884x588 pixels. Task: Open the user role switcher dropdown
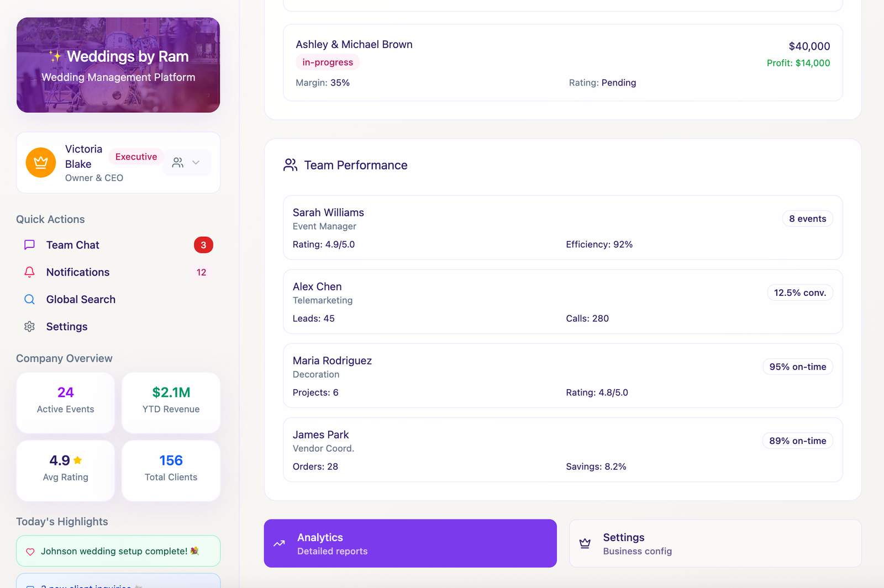pyautogui.click(x=187, y=163)
